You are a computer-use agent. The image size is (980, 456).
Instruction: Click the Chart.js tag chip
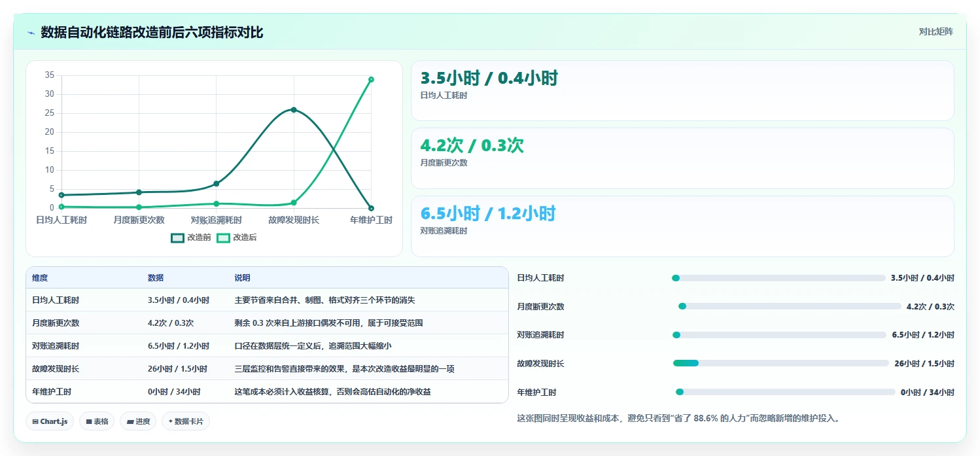click(x=50, y=421)
